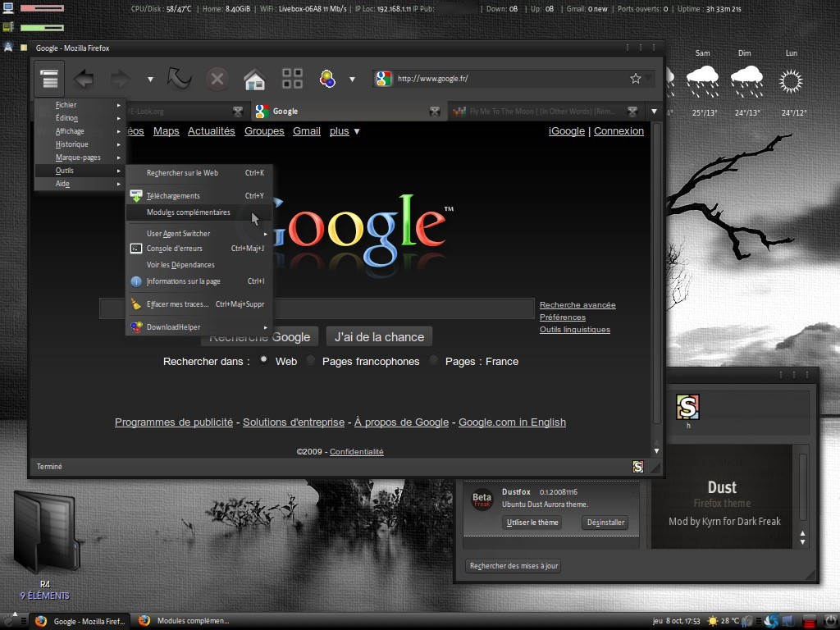Click the Sam rainy weather icon
This screenshot has width=840, height=630.
point(702,81)
